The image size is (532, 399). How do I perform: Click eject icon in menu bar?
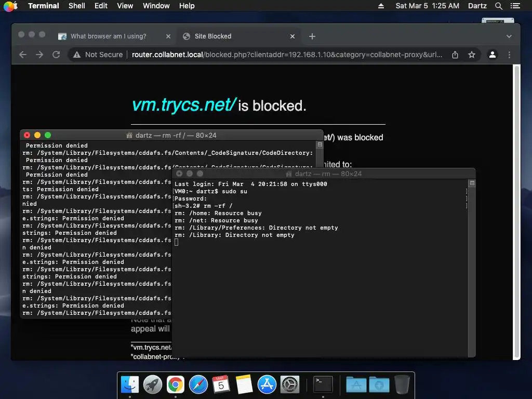tap(381, 6)
